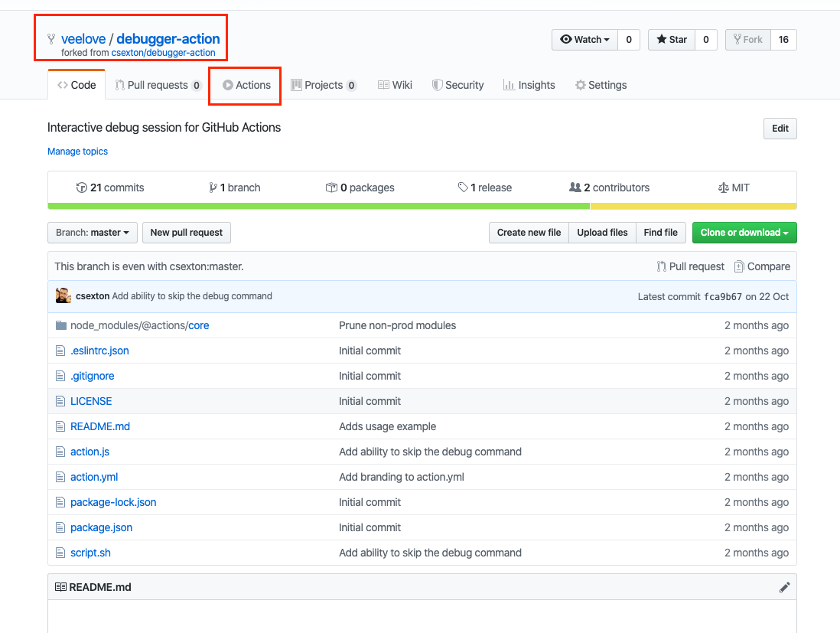
Task: Open the latest commit fca9b67
Action: (723, 297)
